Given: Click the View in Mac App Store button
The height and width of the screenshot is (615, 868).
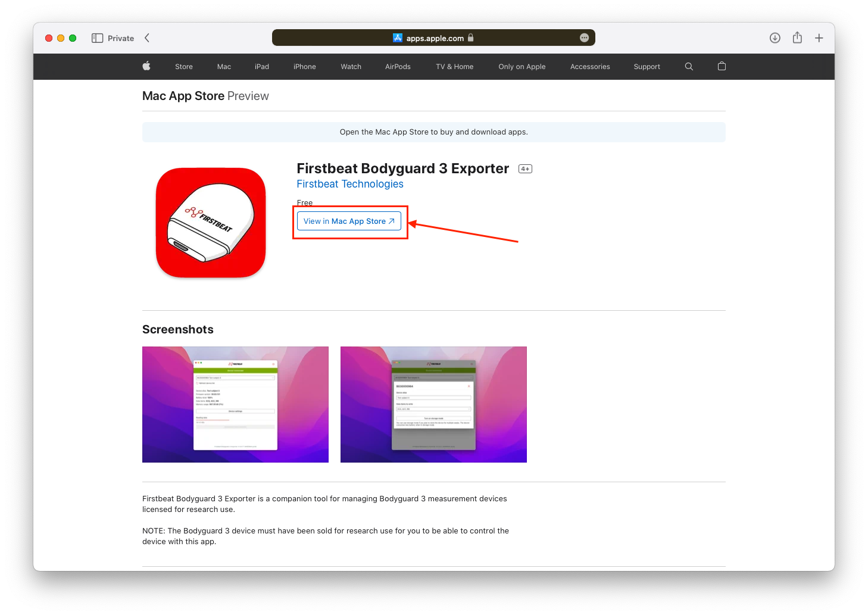Looking at the screenshot, I should click(x=349, y=221).
